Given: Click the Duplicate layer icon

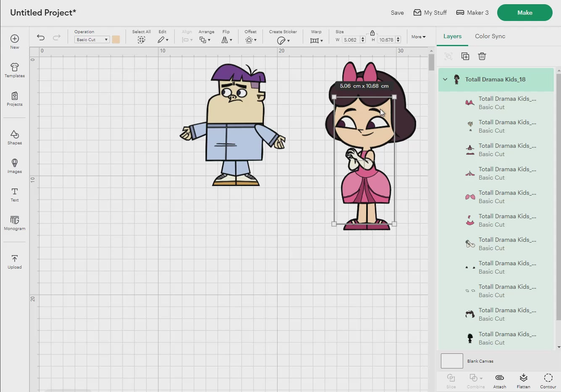Looking at the screenshot, I should (x=465, y=56).
